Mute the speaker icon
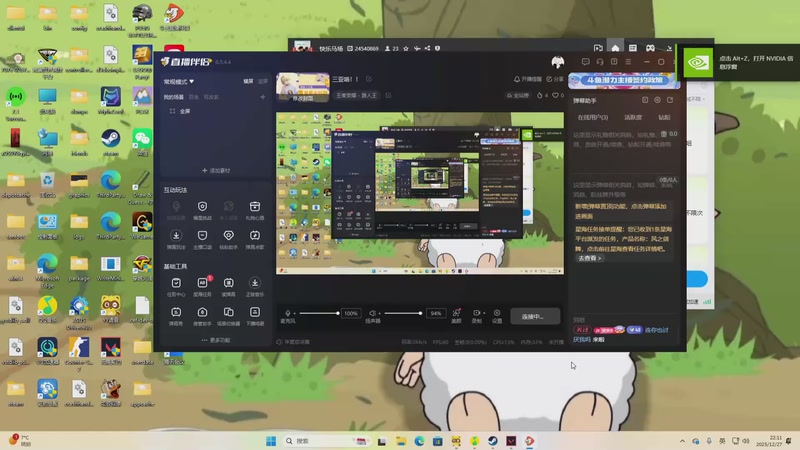This screenshot has width=800, height=450. (372, 313)
